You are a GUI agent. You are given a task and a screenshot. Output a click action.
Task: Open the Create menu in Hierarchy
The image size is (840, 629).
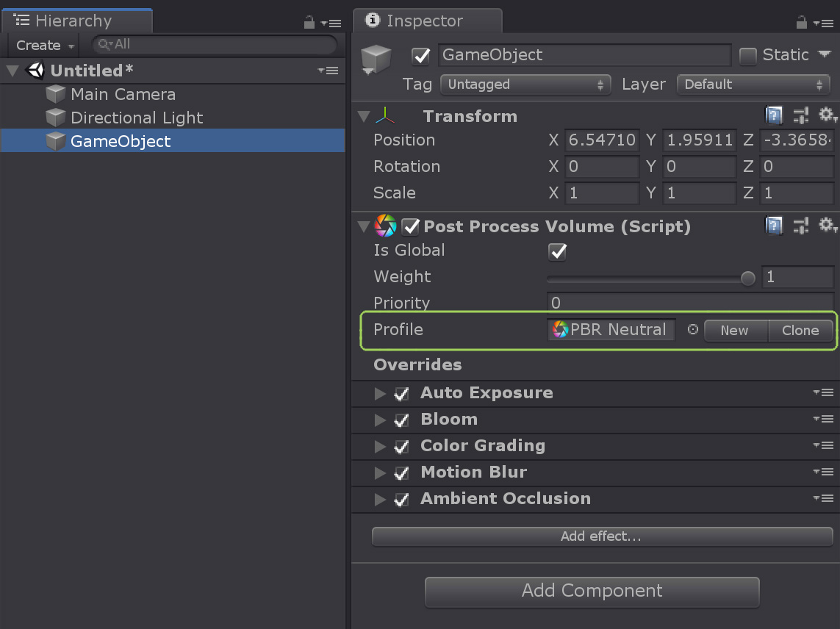[x=41, y=45]
